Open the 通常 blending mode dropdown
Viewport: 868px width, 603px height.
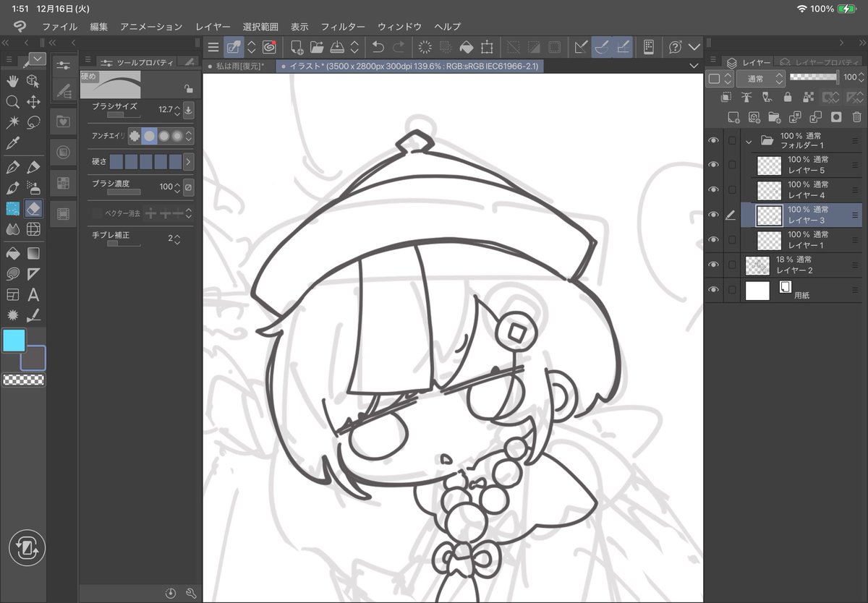[x=761, y=78]
